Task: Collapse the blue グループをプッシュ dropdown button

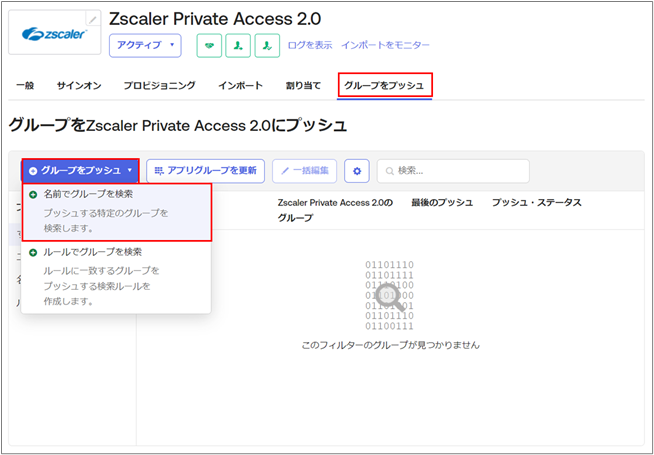Action: pos(80,171)
